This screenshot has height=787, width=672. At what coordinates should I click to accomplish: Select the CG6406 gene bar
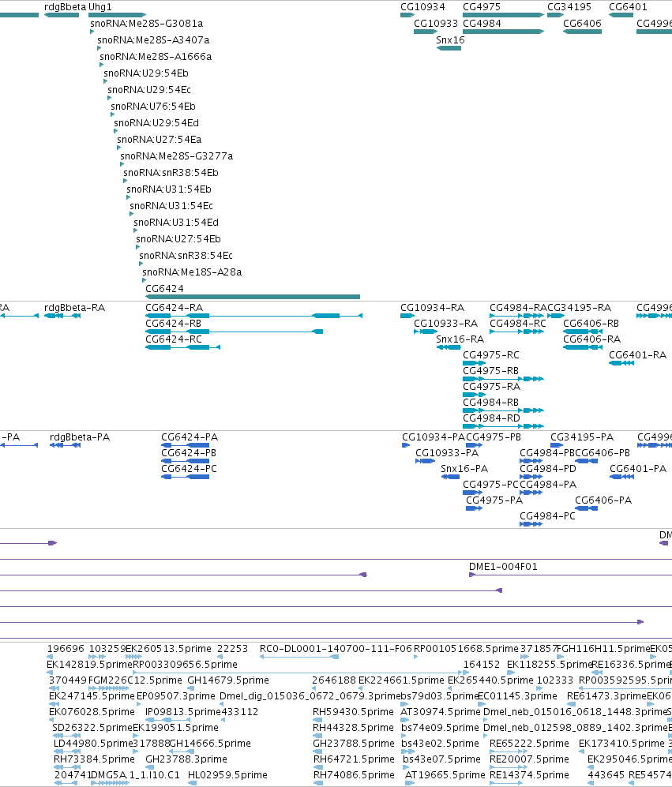point(582,32)
